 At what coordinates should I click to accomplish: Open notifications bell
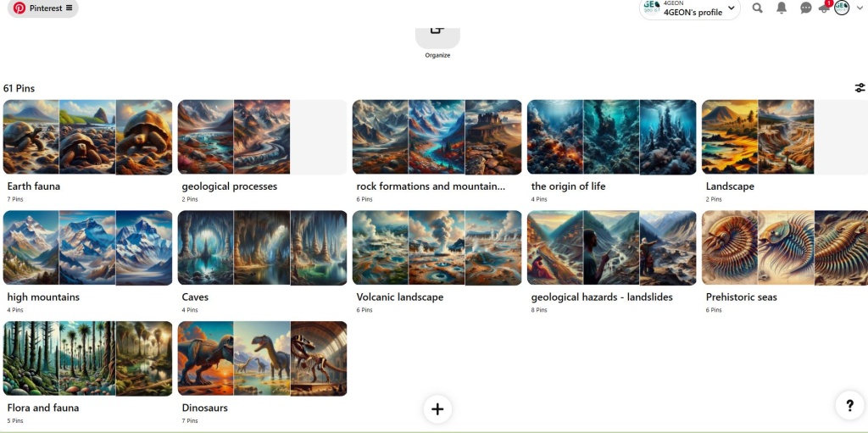pos(782,8)
